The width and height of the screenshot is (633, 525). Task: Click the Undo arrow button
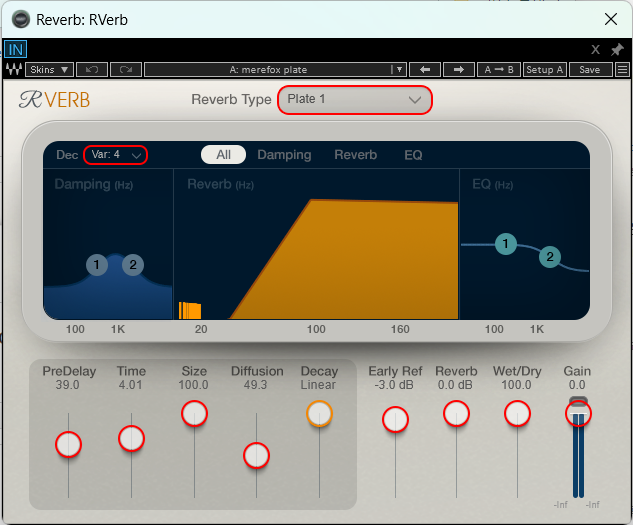click(92, 69)
